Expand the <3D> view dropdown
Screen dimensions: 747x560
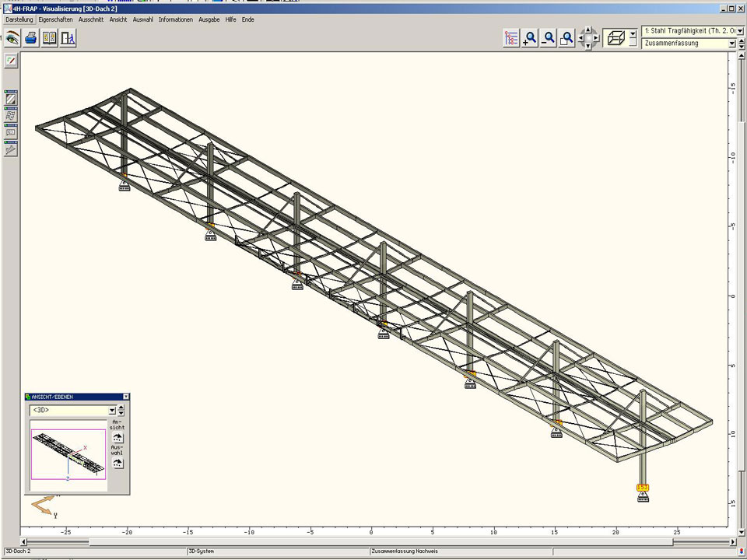[112, 410]
